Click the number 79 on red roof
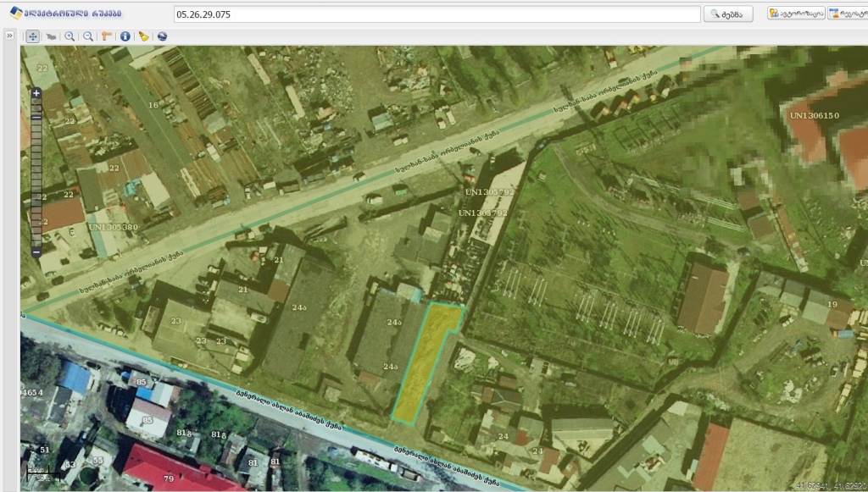 coord(169,478)
